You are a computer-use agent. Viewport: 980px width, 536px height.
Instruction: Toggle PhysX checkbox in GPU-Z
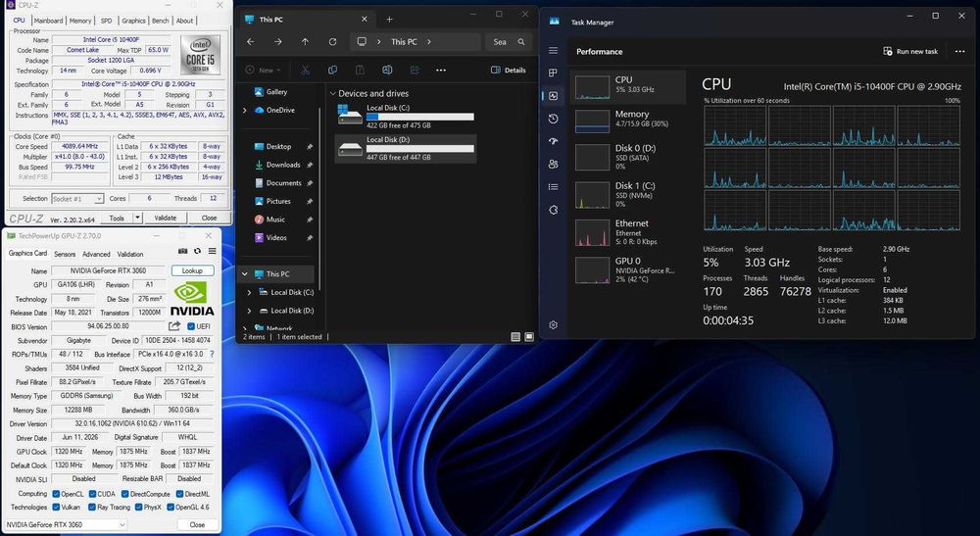[x=139, y=508]
